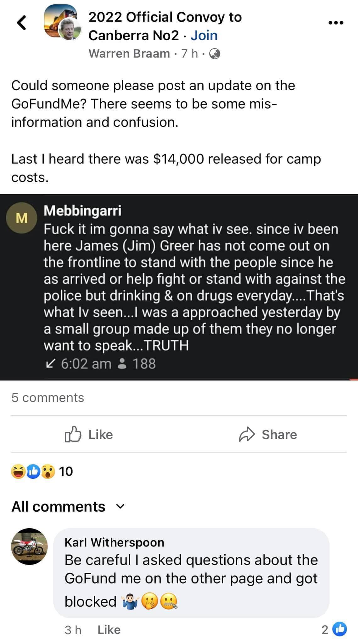
Task: Open the three-dot post options menu
Action: coord(336,23)
